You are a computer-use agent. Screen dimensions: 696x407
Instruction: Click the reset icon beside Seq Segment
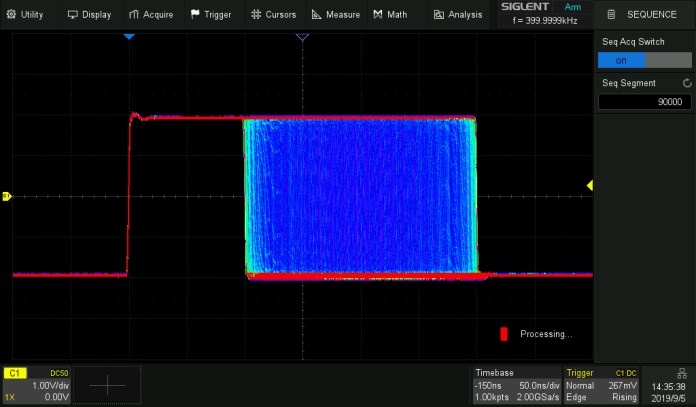686,83
